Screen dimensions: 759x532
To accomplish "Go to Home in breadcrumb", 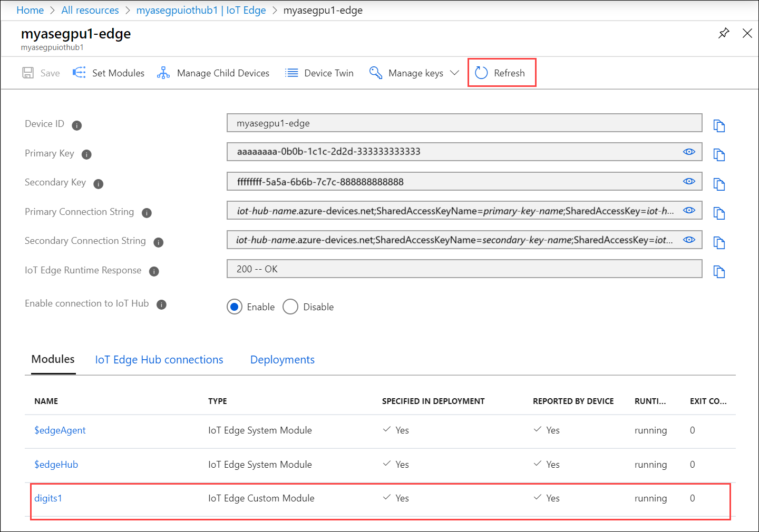I will click(30, 10).
